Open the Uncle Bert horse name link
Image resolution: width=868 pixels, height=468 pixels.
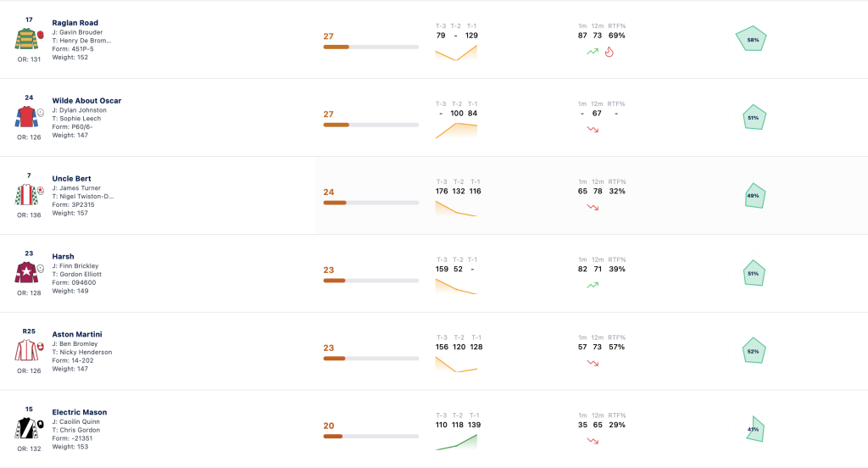[x=71, y=178]
